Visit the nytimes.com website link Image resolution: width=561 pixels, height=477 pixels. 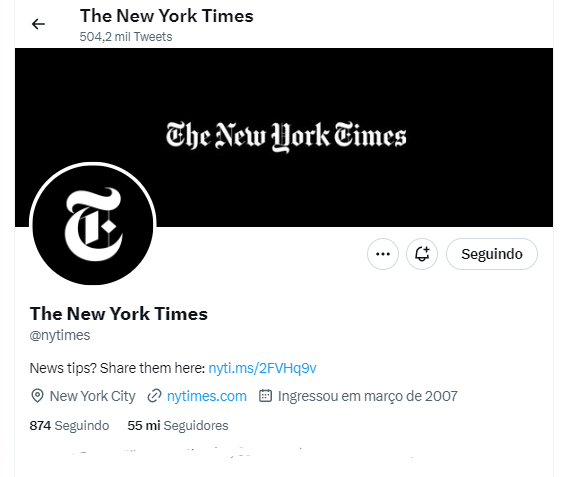(207, 396)
